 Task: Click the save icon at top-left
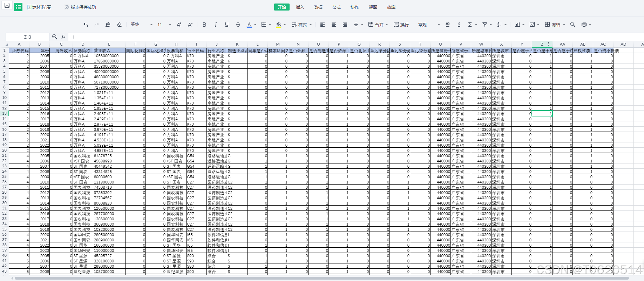pyautogui.click(x=7, y=6)
